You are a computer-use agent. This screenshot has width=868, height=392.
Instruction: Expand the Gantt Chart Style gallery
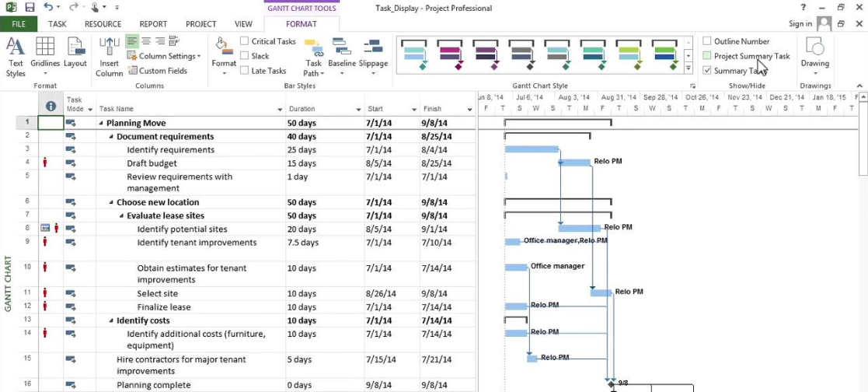pos(688,68)
